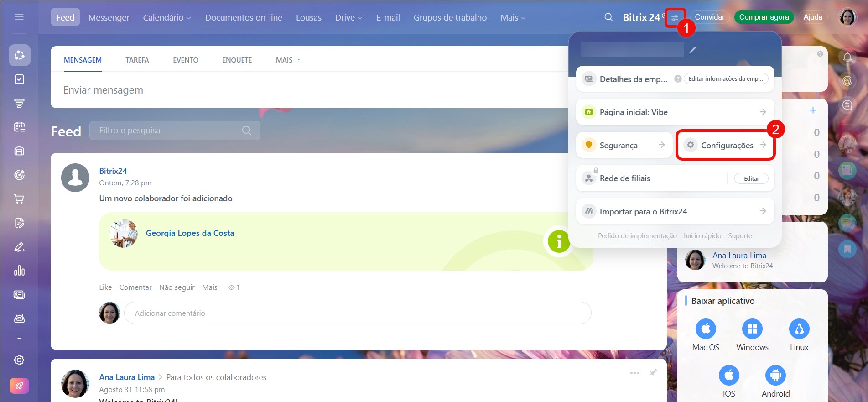
Task: Open the goals target icon in the sidebar
Action: click(x=19, y=175)
